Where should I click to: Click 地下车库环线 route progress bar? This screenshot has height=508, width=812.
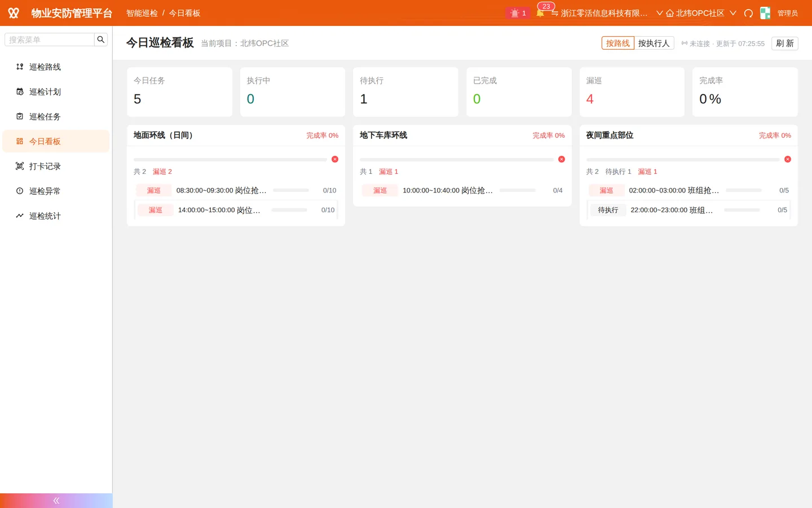457,160
